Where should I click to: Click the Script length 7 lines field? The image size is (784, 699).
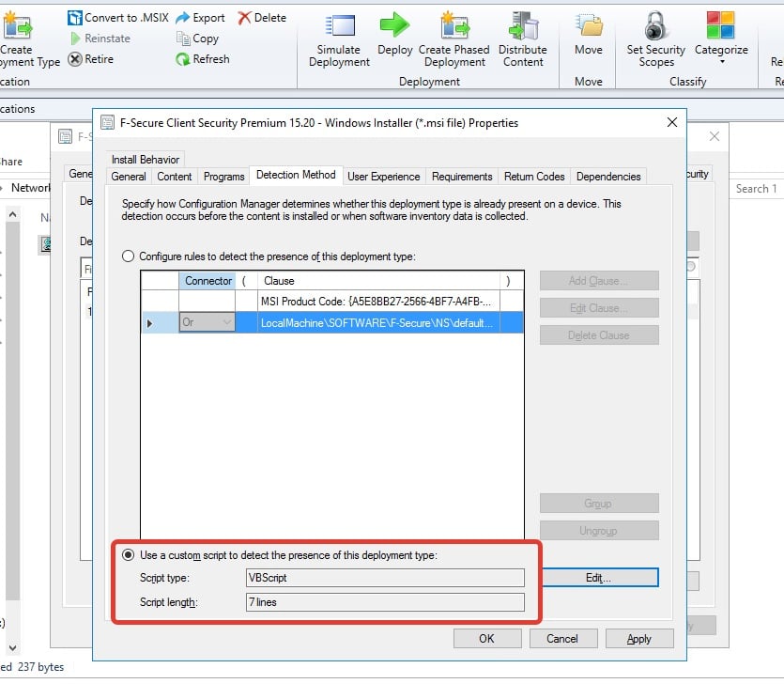(385, 602)
